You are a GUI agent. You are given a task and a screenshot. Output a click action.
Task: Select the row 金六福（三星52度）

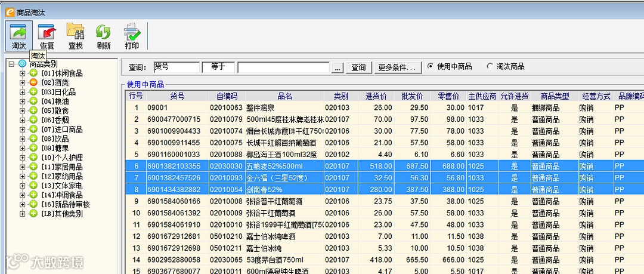[385, 178]
